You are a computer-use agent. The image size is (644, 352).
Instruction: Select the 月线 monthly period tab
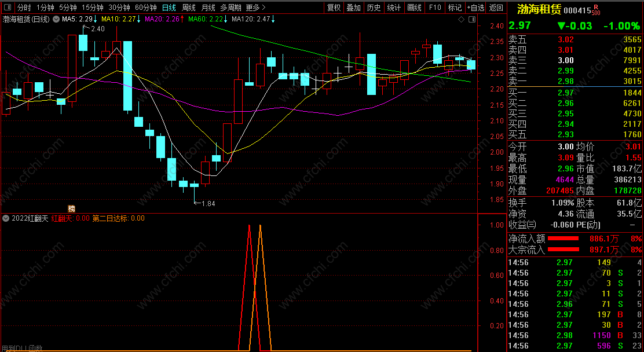(208, 8)
